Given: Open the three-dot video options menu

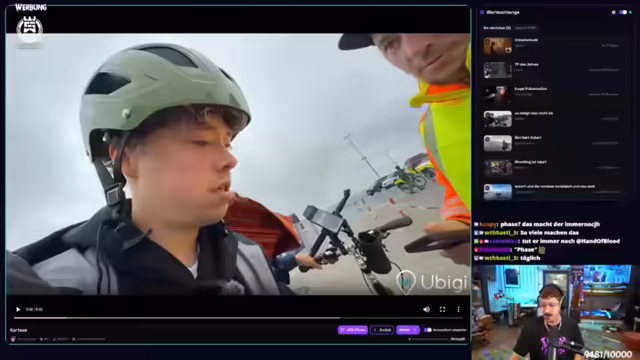Looking at the screenshot, I should pyautogui.click(x=458, y=309).
